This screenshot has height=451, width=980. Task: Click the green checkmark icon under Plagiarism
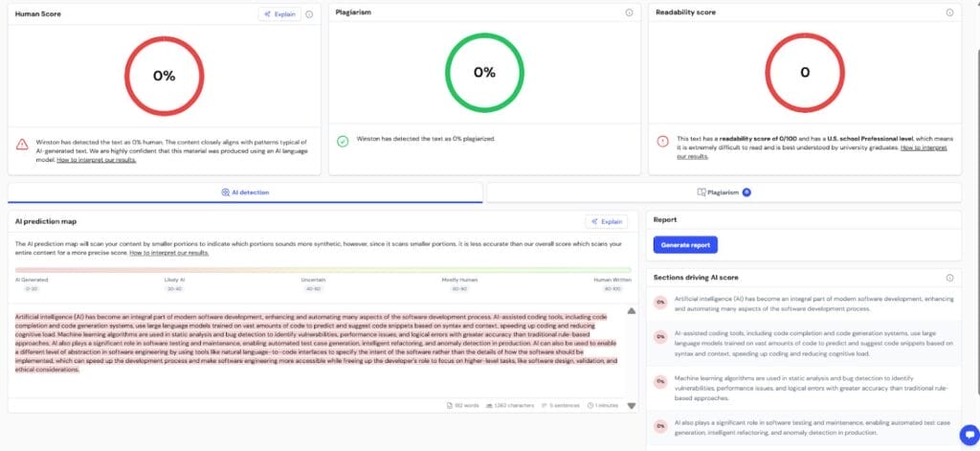[343, 140]
